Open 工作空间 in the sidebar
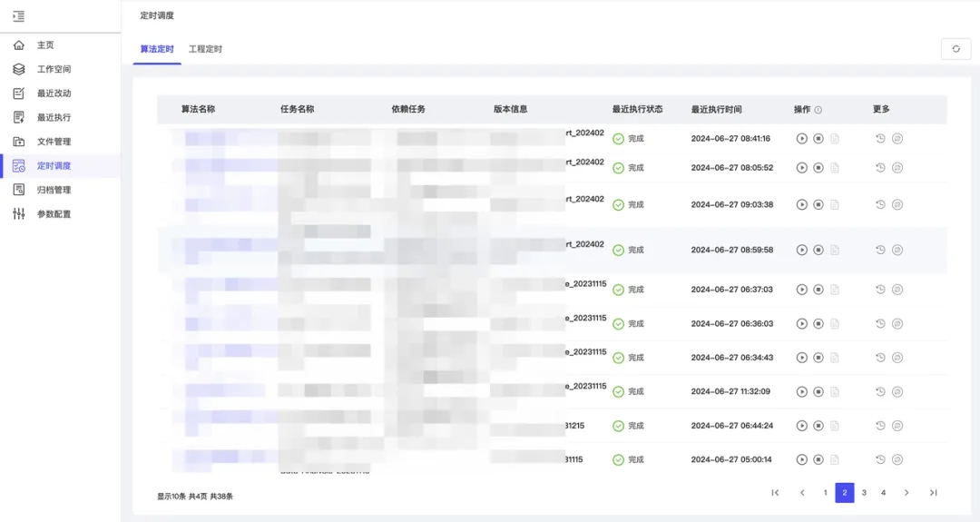The image size is (980, 522). pyautogui.click(x=54, y=69)
